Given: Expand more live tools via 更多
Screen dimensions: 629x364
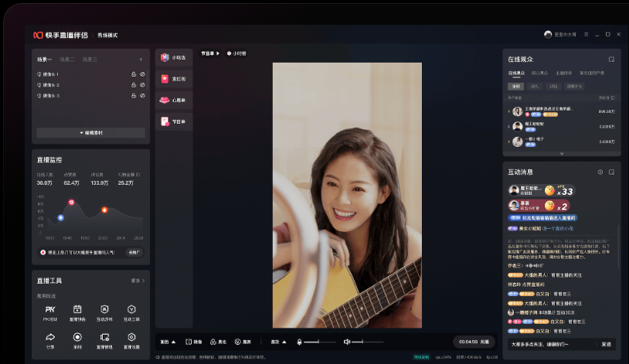Looking at the screenshot, I should pos(138,281).
